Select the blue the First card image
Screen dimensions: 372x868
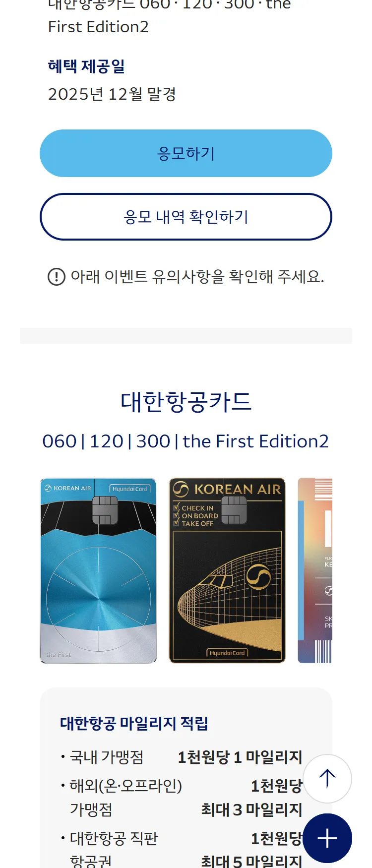click(x=98, y=570)
